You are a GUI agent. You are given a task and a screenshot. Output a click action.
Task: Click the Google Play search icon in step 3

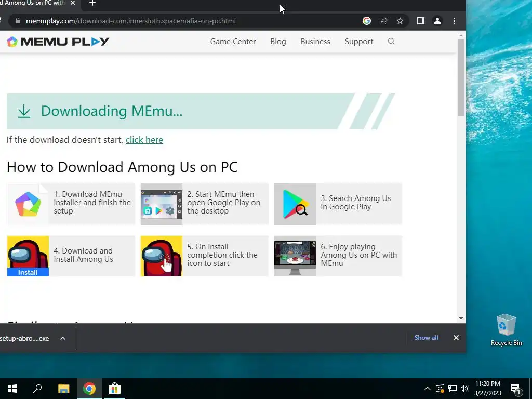click(x=295, y=204)
